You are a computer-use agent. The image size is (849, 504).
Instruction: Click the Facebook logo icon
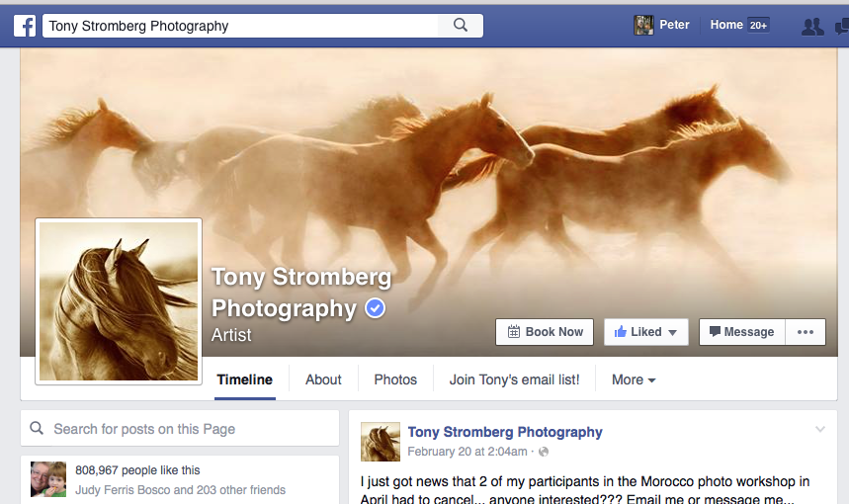pos(25,26)
